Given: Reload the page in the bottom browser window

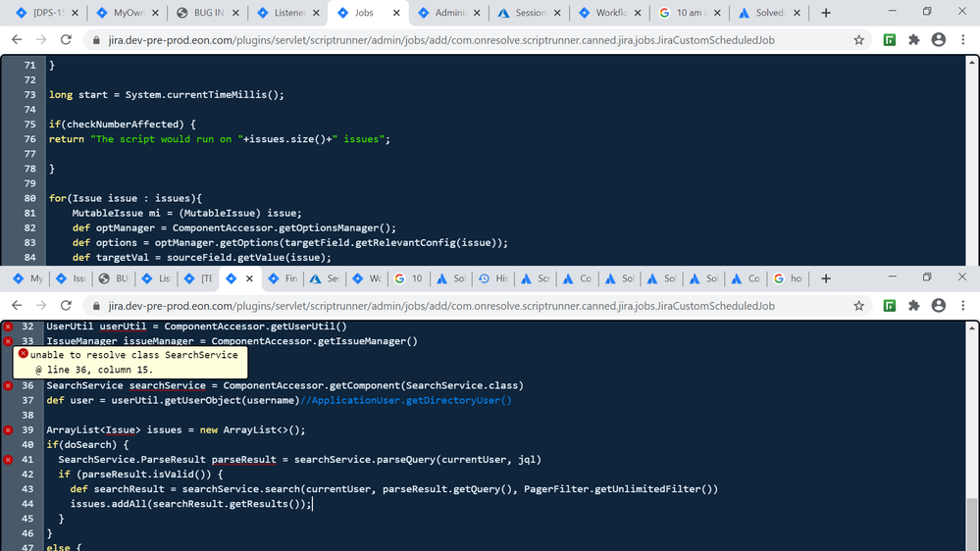Looking at the screenshot, I should tap(66, 306).
